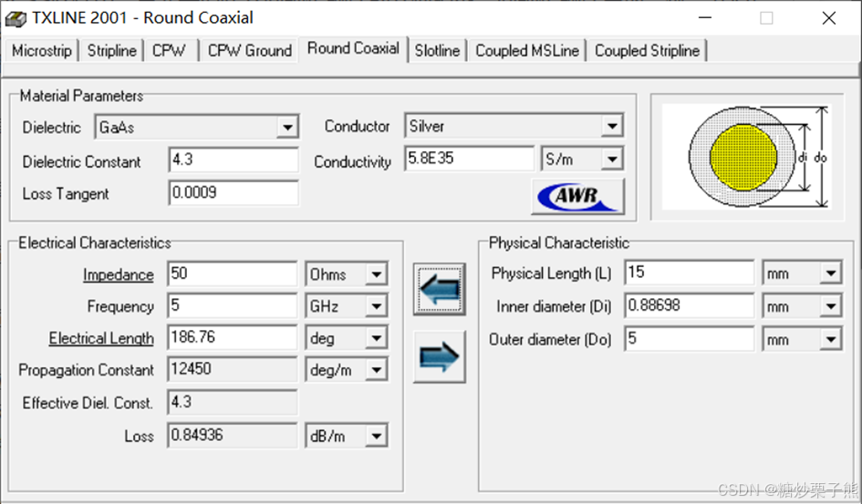Minimize the TXLINE window
This screenshot has width=862, height=504.
click(x=705, y=18)
